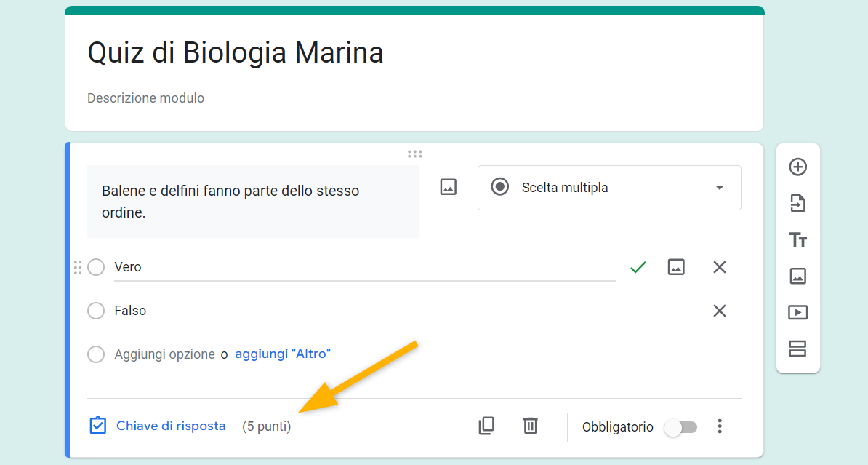Add a video from the side toolbar
868x465 pixels.
pos(797,312)
